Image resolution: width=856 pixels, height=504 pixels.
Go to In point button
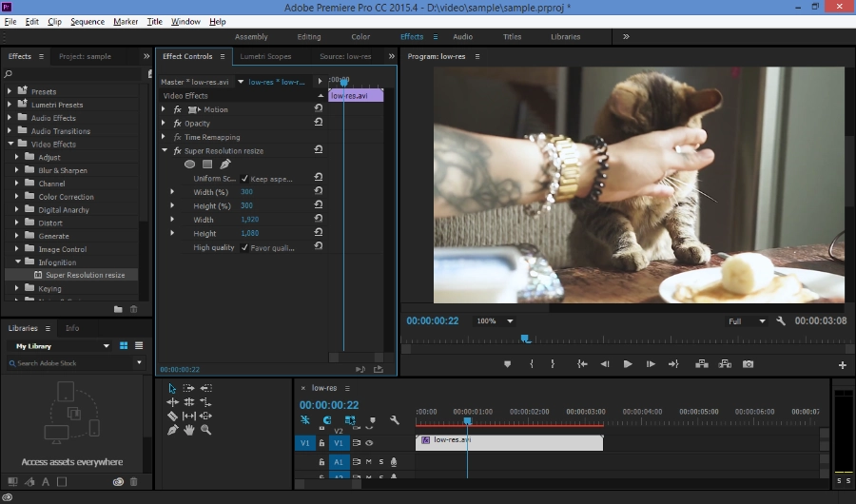(582, 364)
